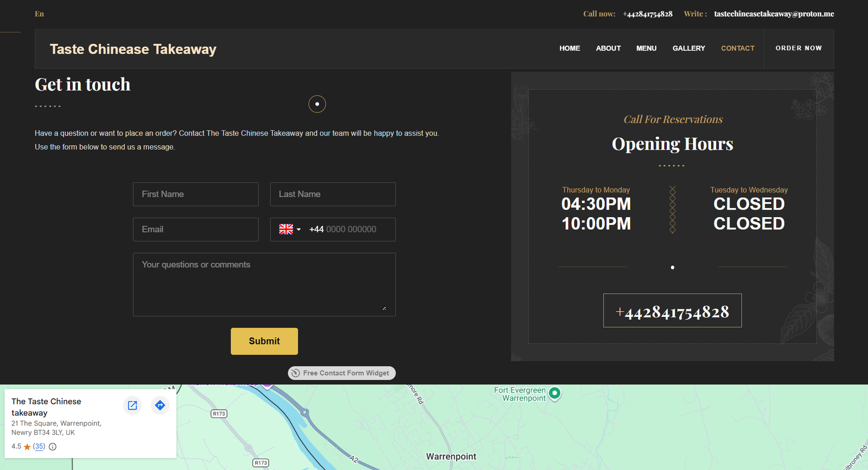The width and height of the screenshot is (868, 470).
Task: Open the En language selector
Action: pos(40,14)
